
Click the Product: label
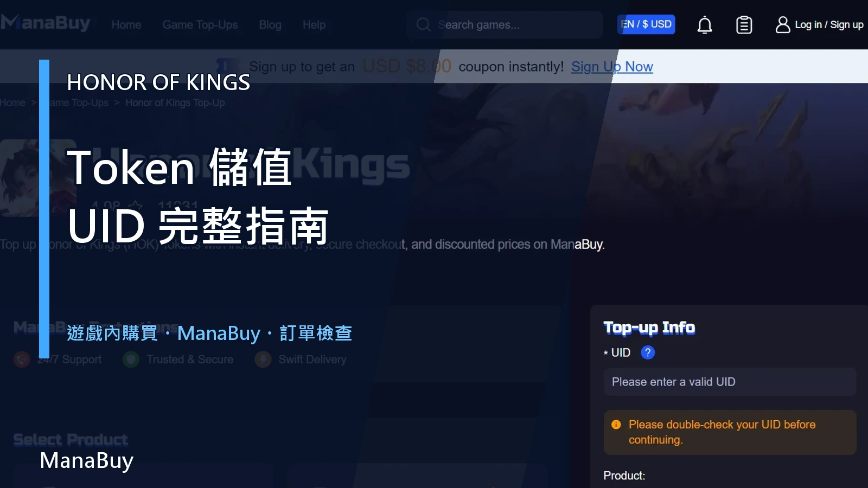624,476
